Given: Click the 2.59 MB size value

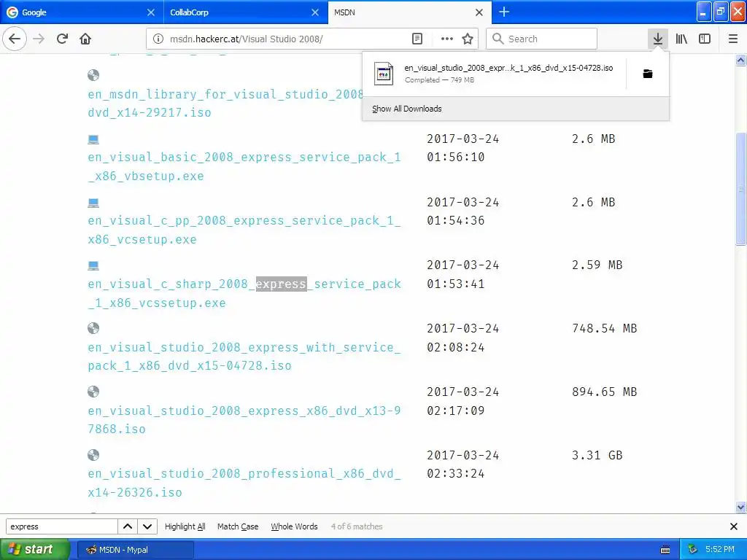Looking at the screenshot, I should (597, 265).
